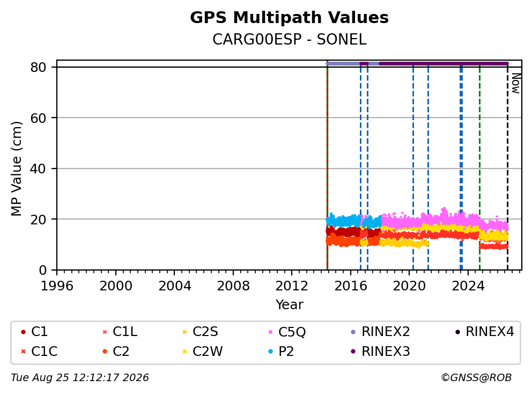Click the 2024 x-axis tick label
This screenshot has height=394, width=532.
[x=468, y=286]
